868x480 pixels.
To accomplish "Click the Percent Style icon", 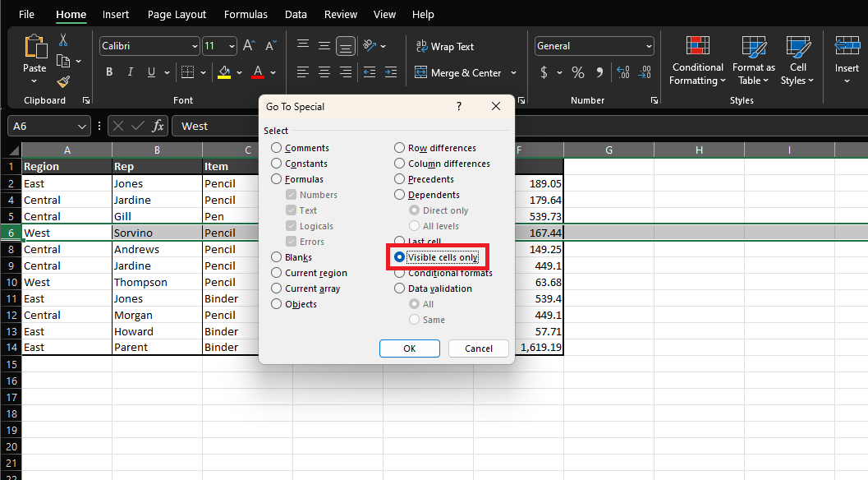I will click(x=578, y=72).
